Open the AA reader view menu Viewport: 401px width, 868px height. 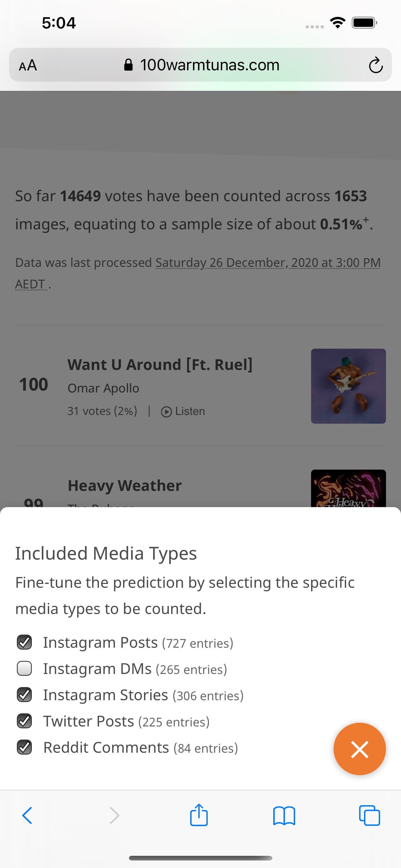click(x=27, y=65)
